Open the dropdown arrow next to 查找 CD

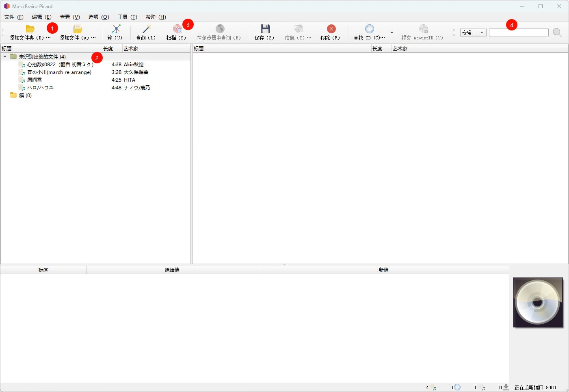point(392,32)
